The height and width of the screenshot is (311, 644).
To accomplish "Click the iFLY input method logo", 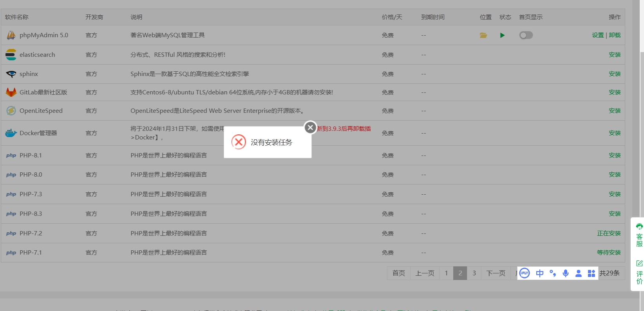I will [x=525, y=273].
